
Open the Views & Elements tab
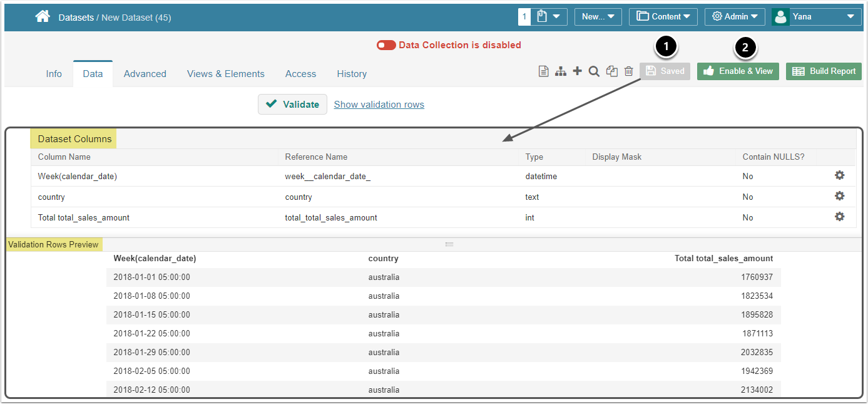225,74
